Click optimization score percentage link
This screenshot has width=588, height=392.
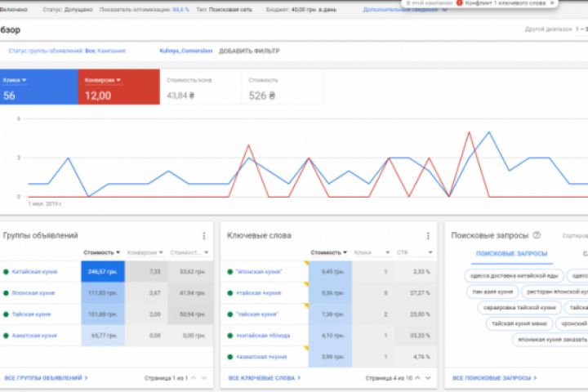[180, 9]
